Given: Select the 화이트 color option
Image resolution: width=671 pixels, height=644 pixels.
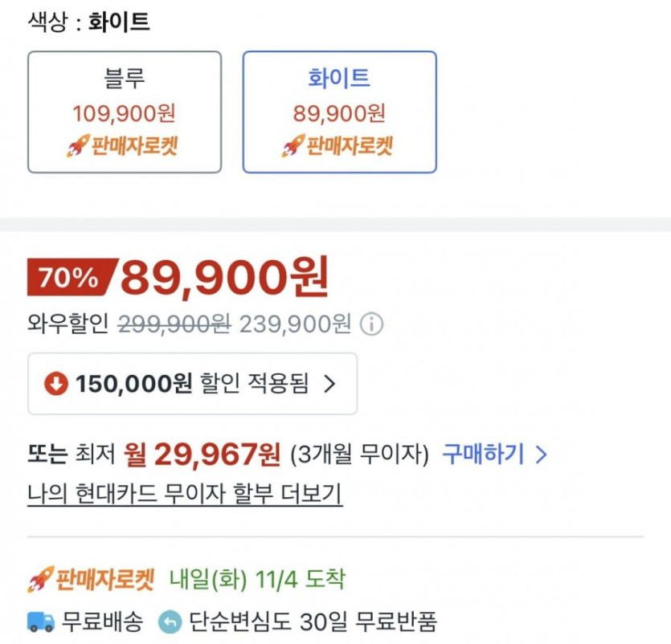Looking at the screenshot, I should tap(339, 112).
